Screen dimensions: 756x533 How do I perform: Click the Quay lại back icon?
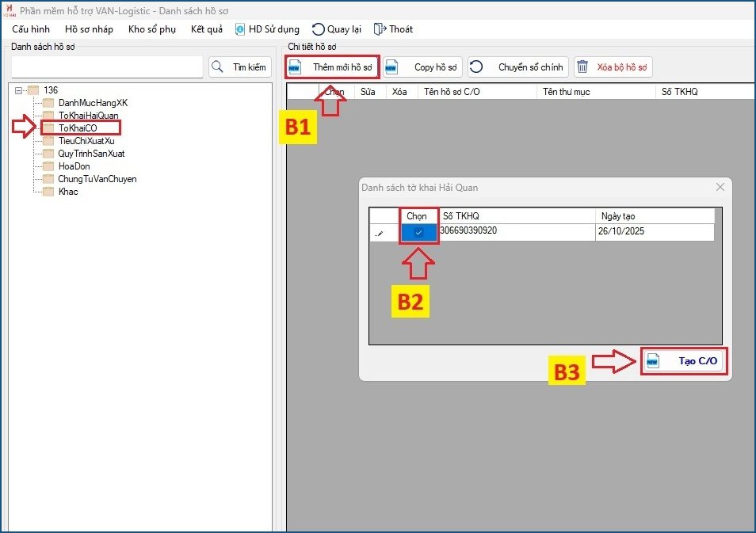click(x=318, y=29)
